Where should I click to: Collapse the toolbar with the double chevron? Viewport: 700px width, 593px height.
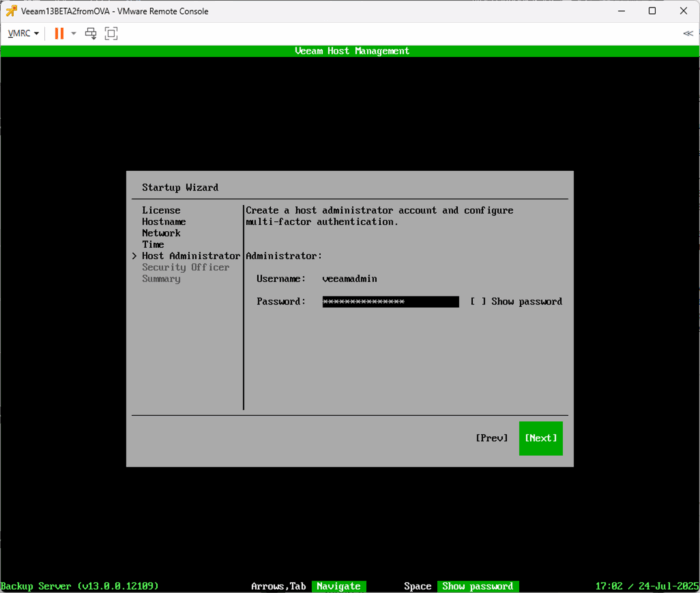pos(688,33)
